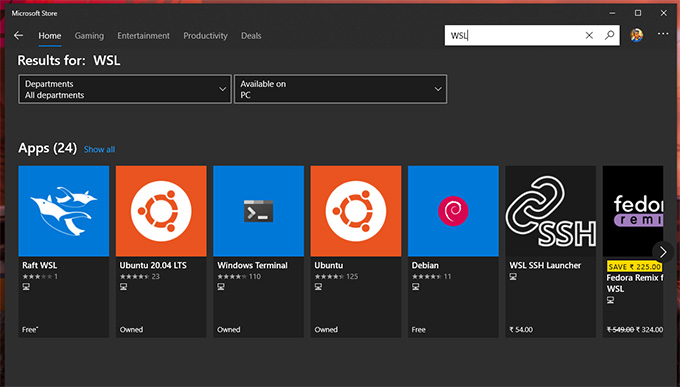680x387 pixels.
Task: Open the user profile avatar
Action: pyautogui.click(x=637, y=35)
